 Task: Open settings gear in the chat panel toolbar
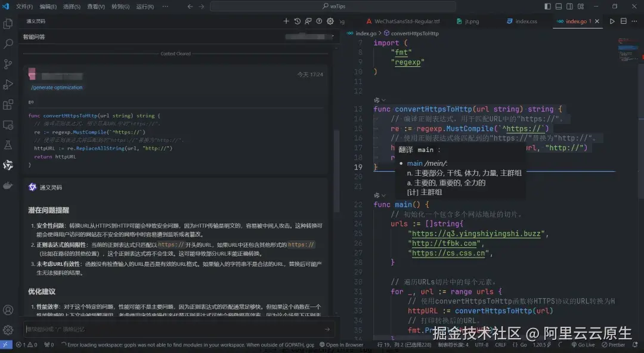click(330, 21)
